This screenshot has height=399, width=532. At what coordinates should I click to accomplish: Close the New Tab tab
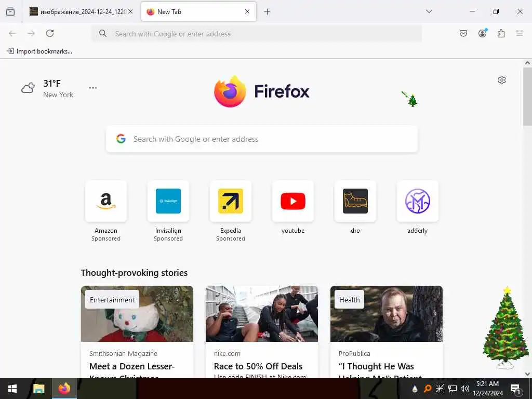[x=247, y=11]
